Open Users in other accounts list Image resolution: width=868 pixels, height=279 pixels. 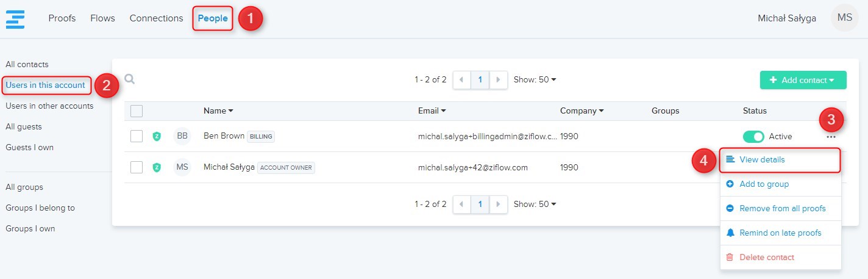tap(49, 106)
